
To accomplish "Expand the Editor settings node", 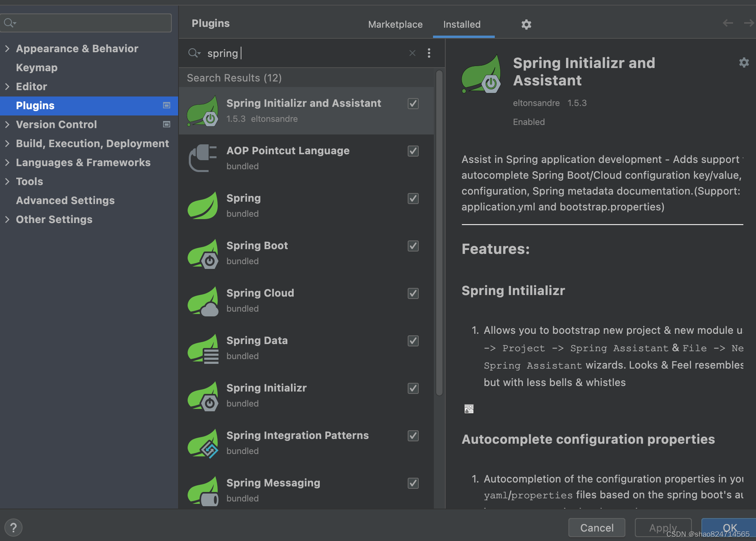I will (7, 86).
